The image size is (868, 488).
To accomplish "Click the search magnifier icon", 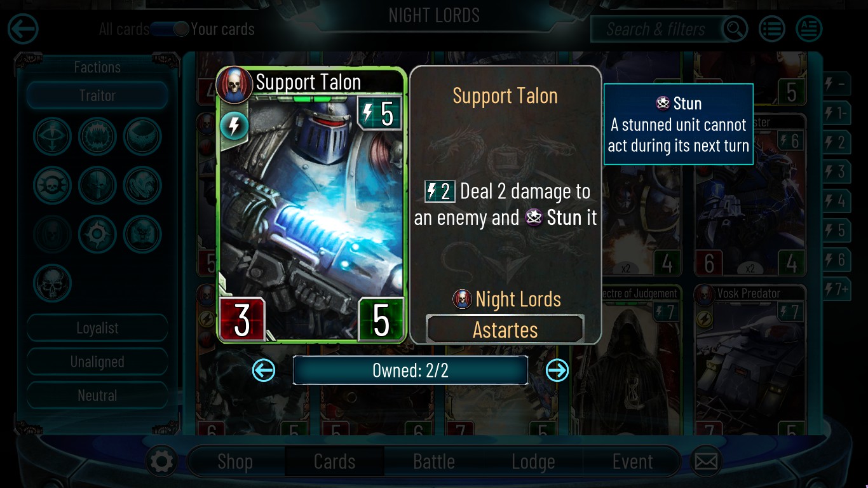I will point(735,29).
